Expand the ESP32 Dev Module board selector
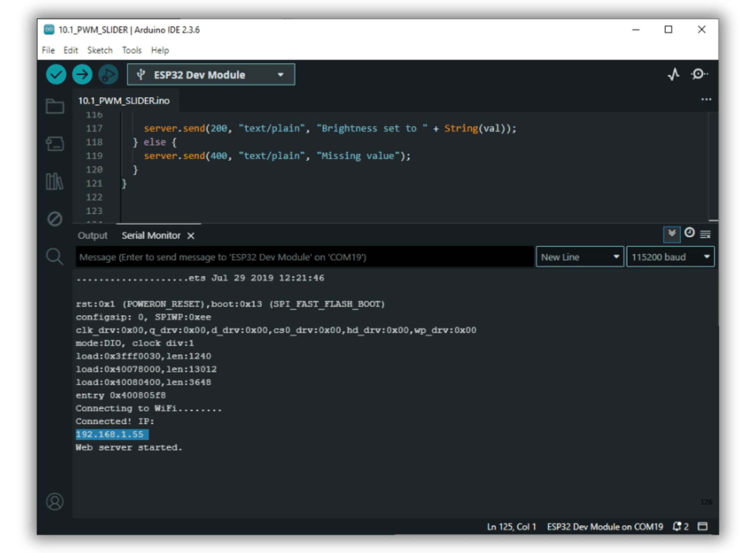The height and width of the screenshot is (553, 756). pos(211,75)
